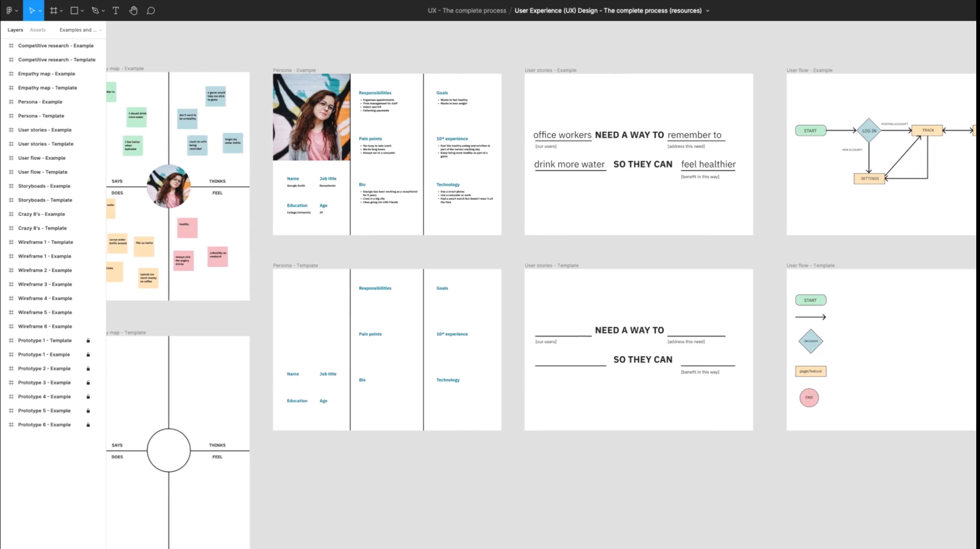Screen dimensions: 980x549
Task: Click the green START node in User flow Example
Action: coord(811,130)
